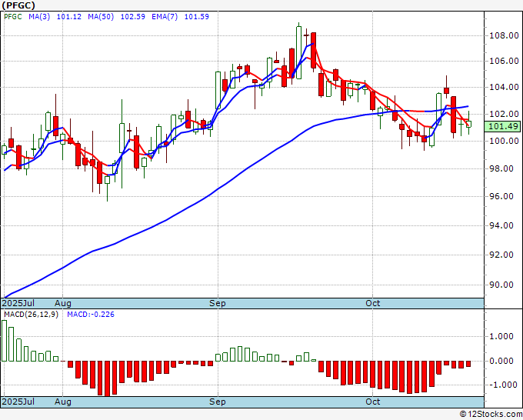Select the Oct marker on price axis

(374, 304)
